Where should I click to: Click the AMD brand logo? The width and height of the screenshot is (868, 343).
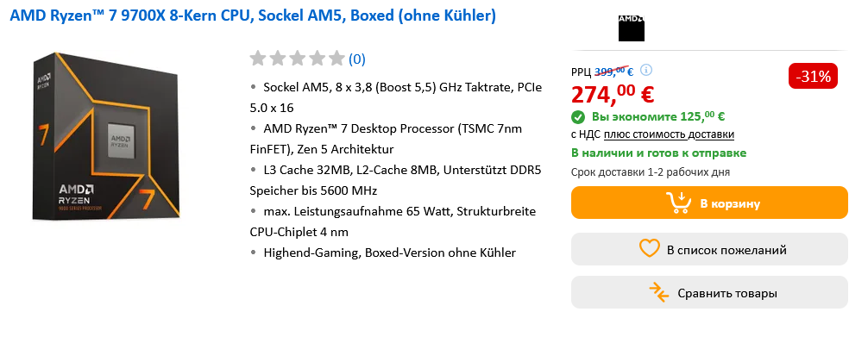pyautogui.click(x=631, y=28)
